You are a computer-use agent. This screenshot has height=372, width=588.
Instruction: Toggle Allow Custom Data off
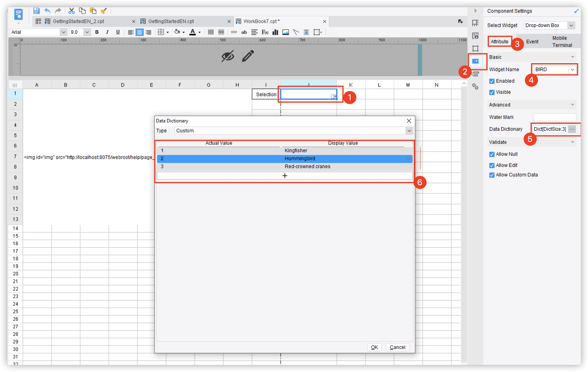492,175
